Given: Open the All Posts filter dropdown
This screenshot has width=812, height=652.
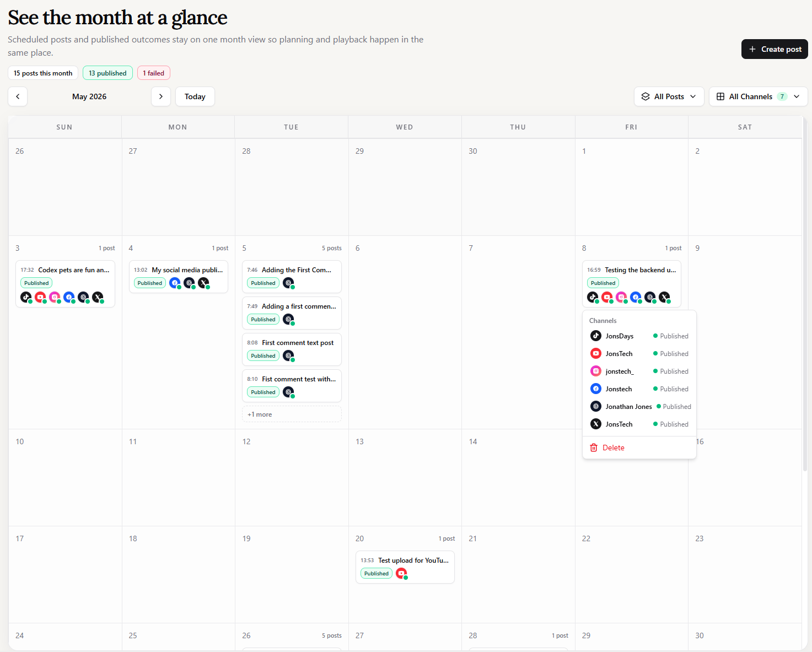Looking at the screenshot, I should click(669, 96).
